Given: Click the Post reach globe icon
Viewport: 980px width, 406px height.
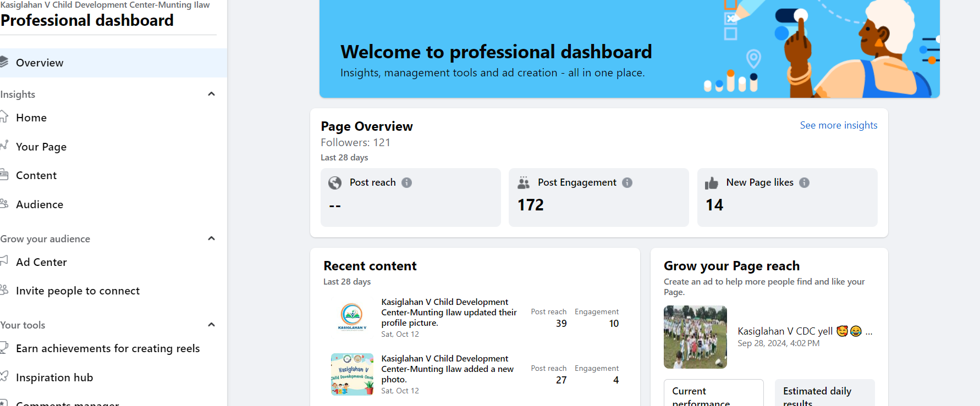Looking at the screenshot, I should 335,183.
